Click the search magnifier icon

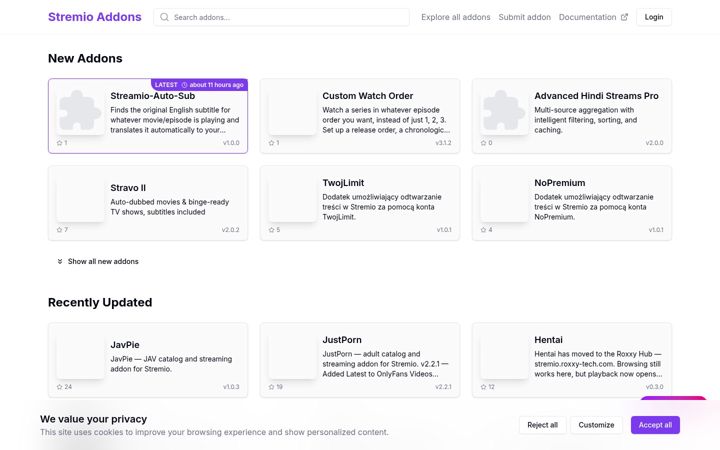click(164, 17)
